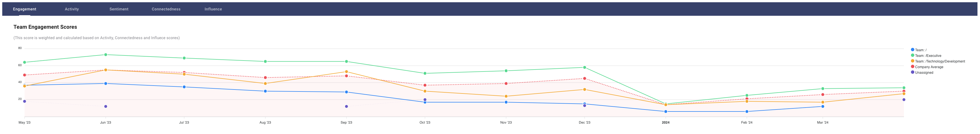Toggle Company Average legend entry

[929, 67]
